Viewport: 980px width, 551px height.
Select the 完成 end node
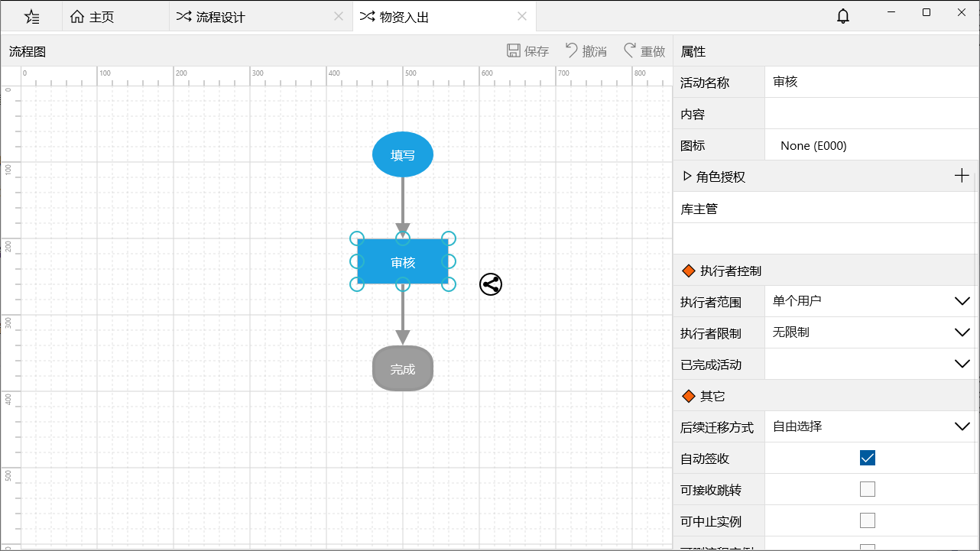[x=403, y=368]
